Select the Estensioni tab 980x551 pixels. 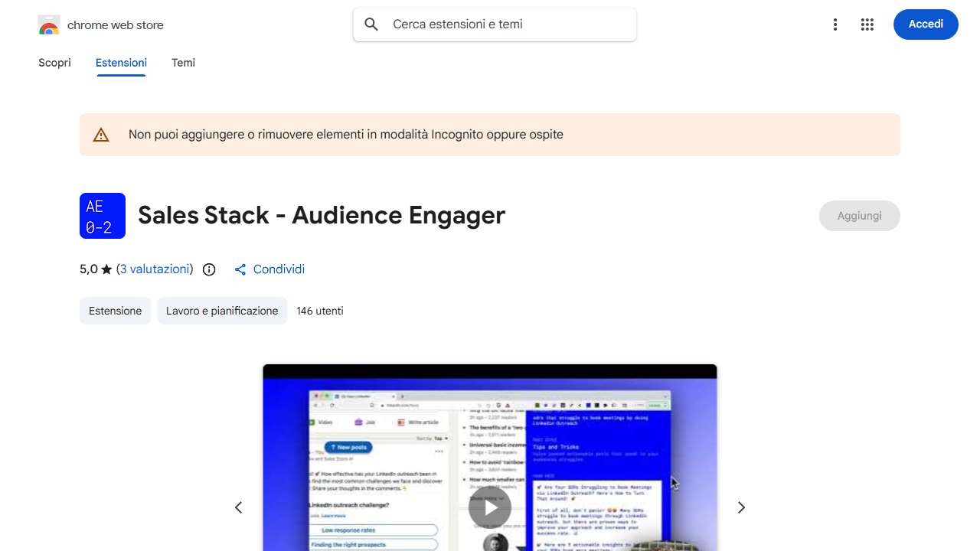coord(121,63)
